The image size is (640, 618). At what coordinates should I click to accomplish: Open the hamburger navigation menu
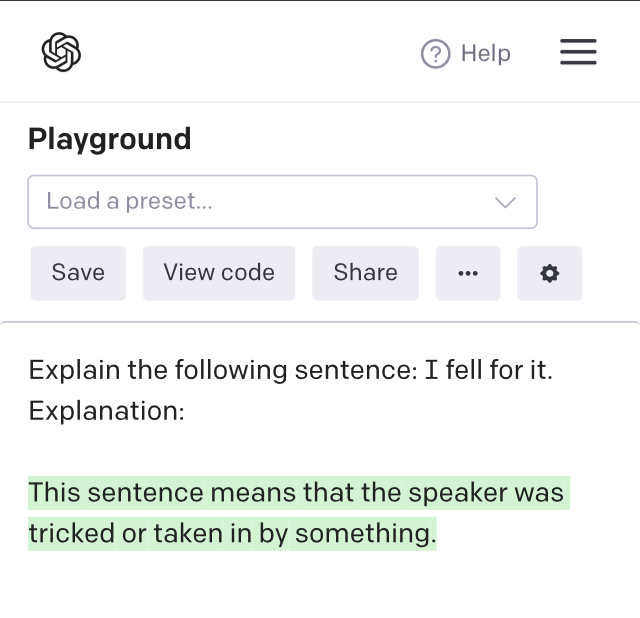click(x=578, y=52)
